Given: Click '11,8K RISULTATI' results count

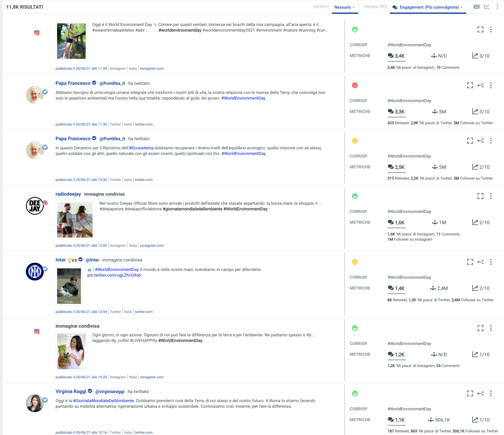Looking at the screenshot, I should (24, 7).
